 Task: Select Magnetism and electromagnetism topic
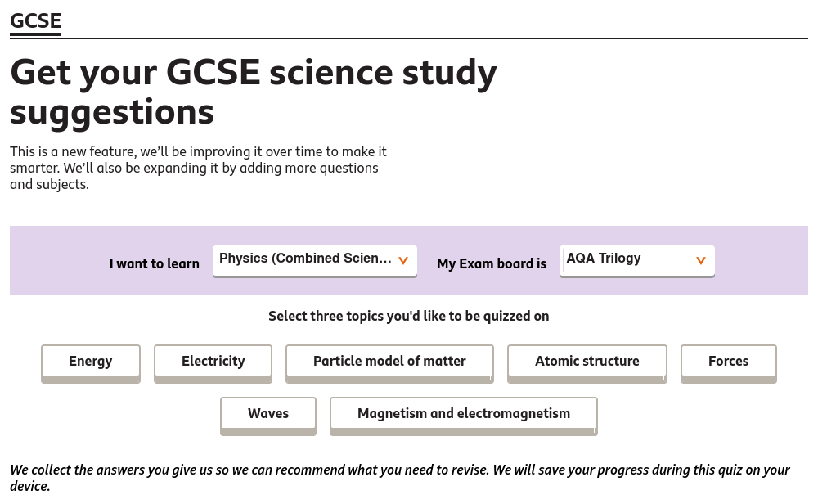(464, 414)
